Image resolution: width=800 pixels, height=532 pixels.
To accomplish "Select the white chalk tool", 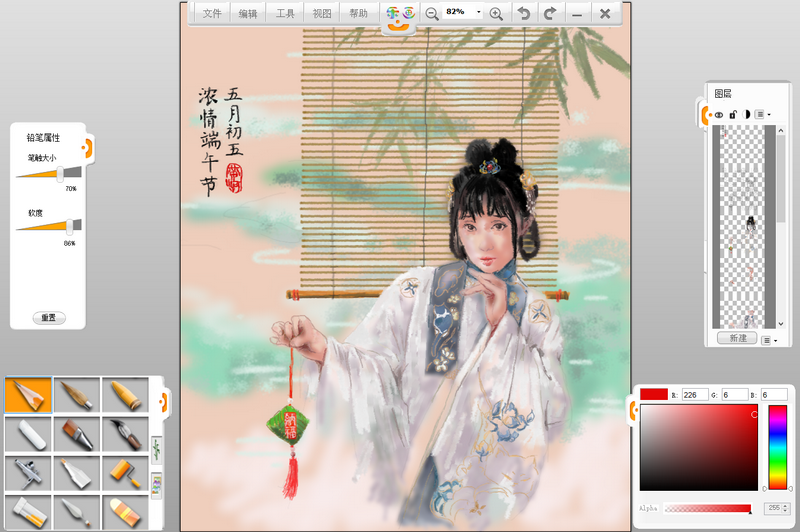I will click(28, 433).
